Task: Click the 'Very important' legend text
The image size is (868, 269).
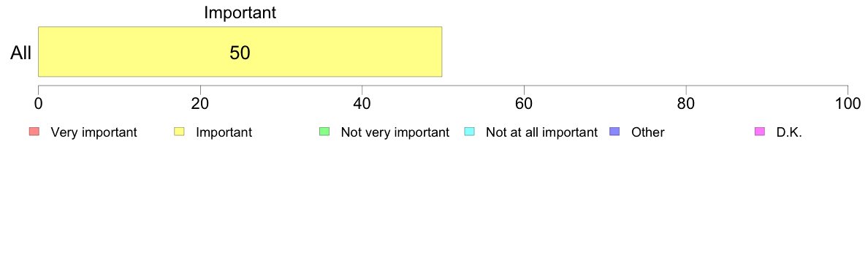Action: (94, 132)
